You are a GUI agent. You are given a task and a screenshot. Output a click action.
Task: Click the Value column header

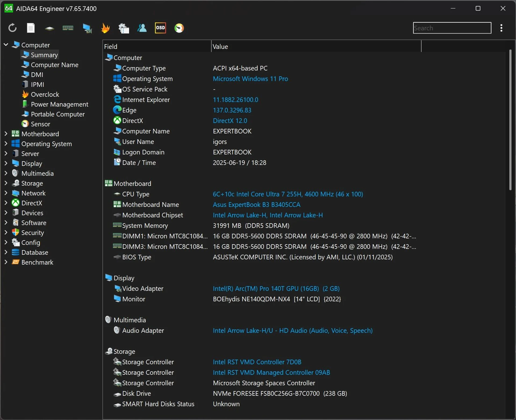[x=316, y=46]
